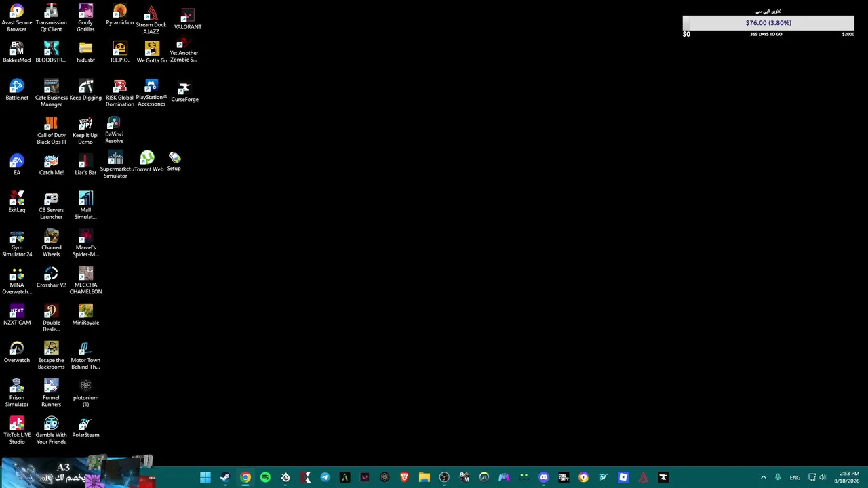
Task: Select the We Gotta Go desktop icon
Action: click(152, 52)
